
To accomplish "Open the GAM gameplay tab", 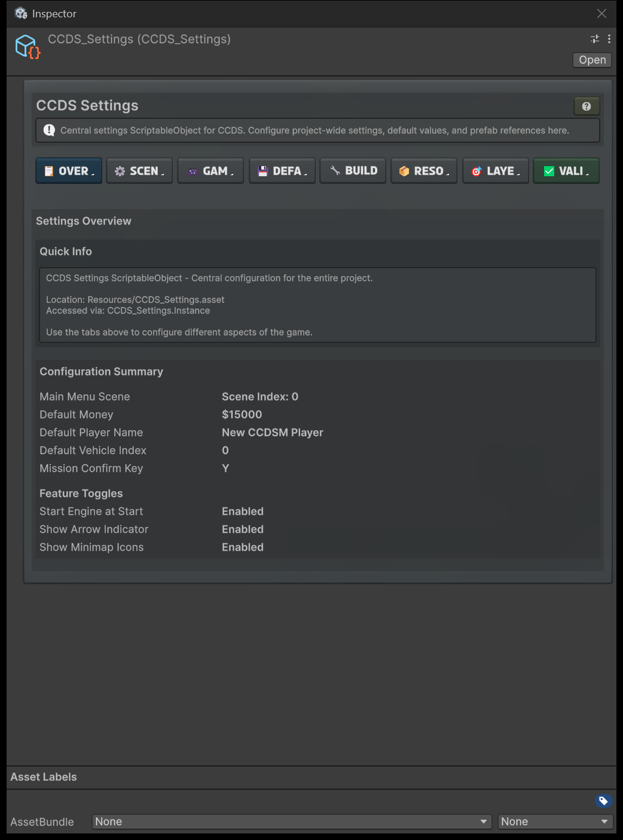I will click(210, 171).
